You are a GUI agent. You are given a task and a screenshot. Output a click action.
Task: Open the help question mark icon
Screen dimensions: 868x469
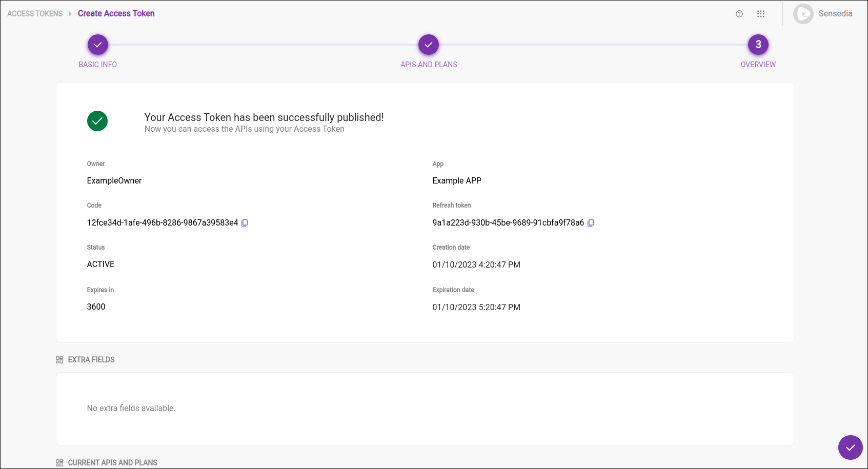739,14
